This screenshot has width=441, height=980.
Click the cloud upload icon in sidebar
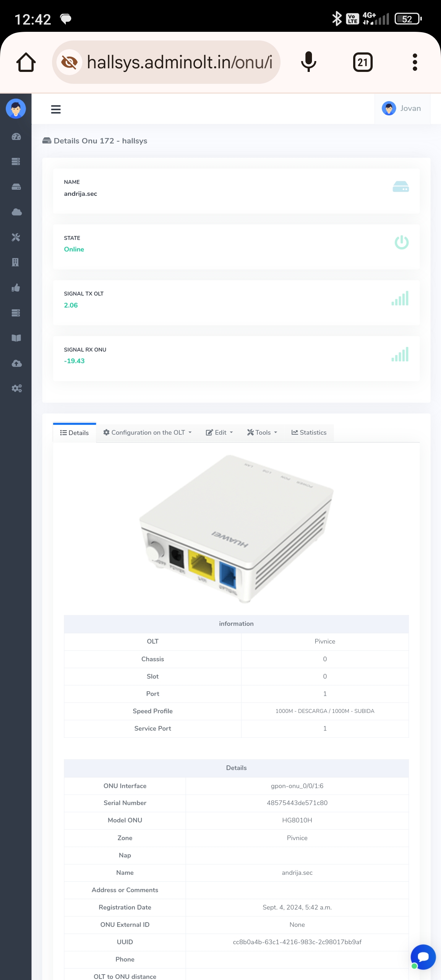[x=16, y=363]
